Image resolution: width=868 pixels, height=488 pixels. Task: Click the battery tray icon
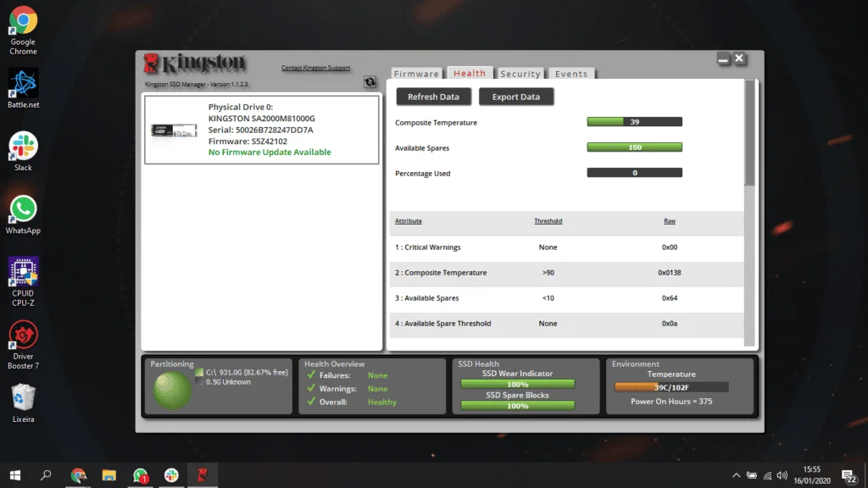coord(751,475)
